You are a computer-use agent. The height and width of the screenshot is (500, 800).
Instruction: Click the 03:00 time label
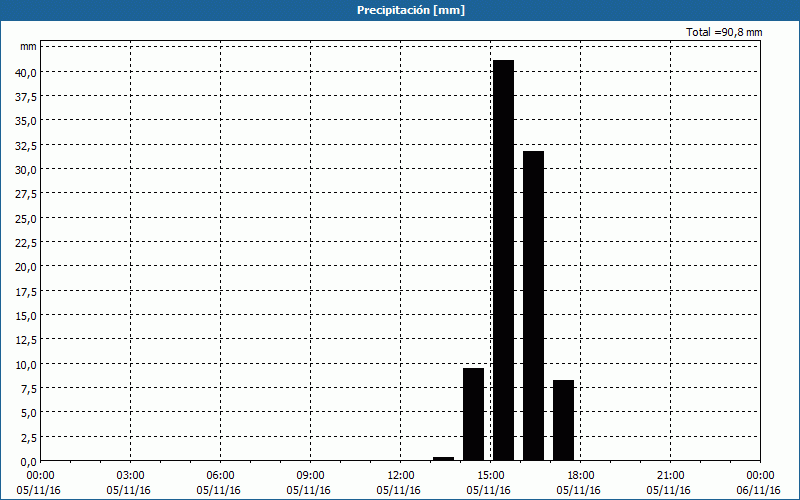[x=130, y=476]
